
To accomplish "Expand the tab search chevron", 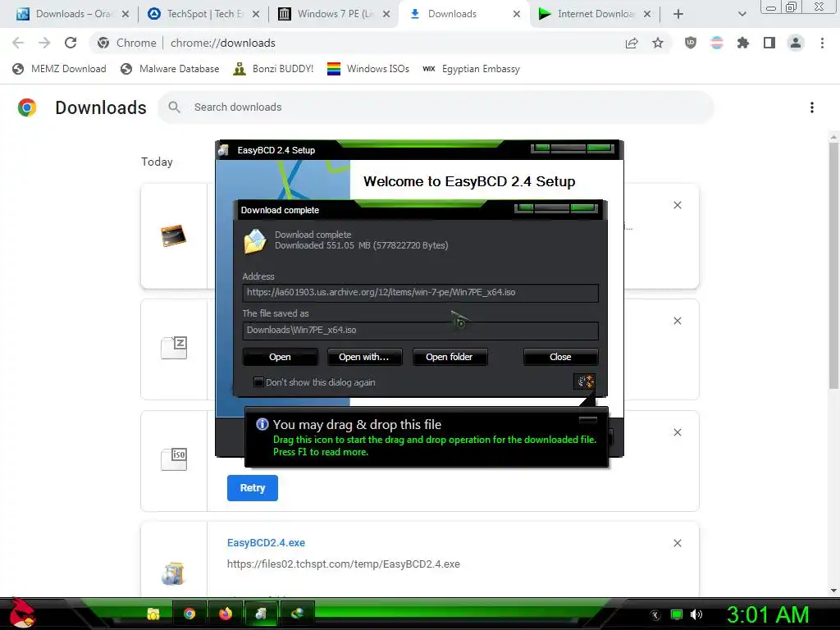I will [x=742, y=14].
